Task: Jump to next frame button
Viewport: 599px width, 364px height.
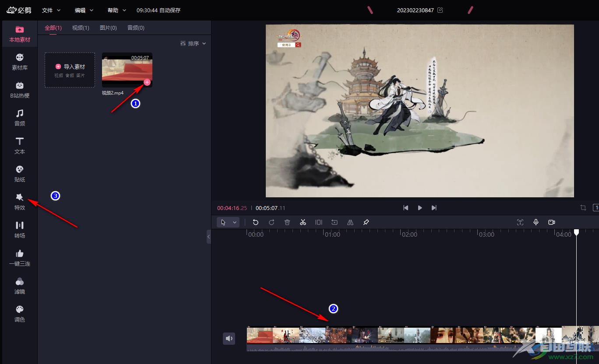Action: [x=434, y=208]
